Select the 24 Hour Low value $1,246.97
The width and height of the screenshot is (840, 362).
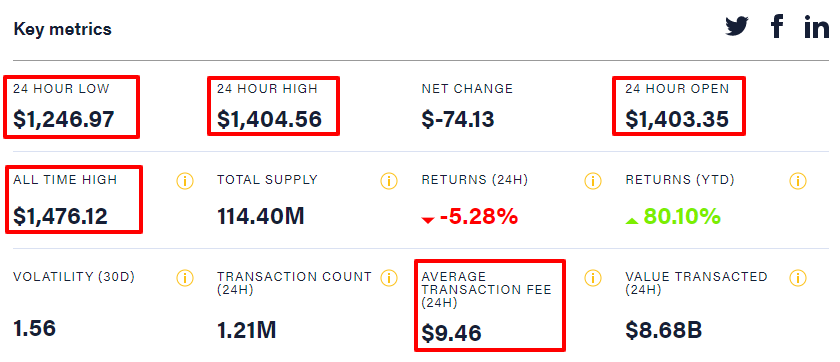pyautogui.click(x=64, y=119)
